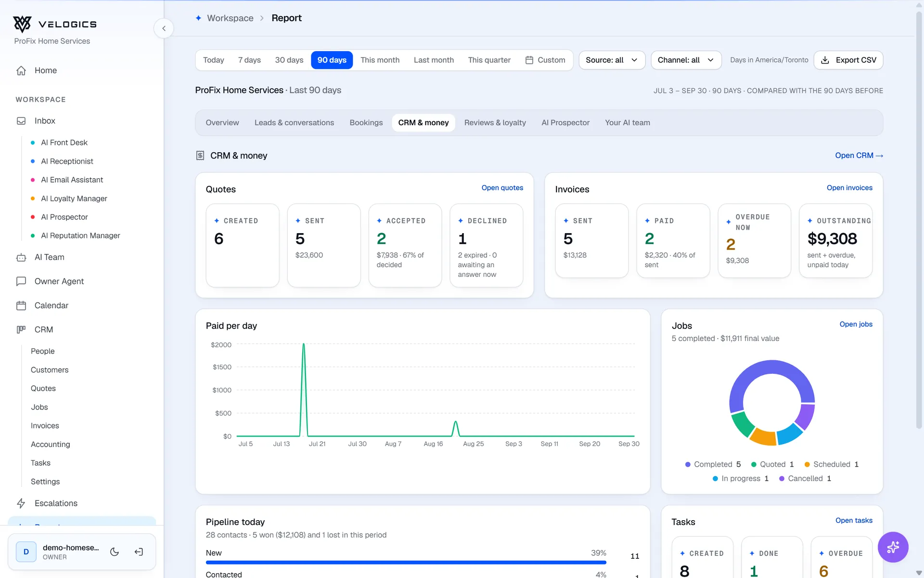Click the Owner Agent chat icon
Image resolution: width=924 pixels, height=578 pixels.
21,281
